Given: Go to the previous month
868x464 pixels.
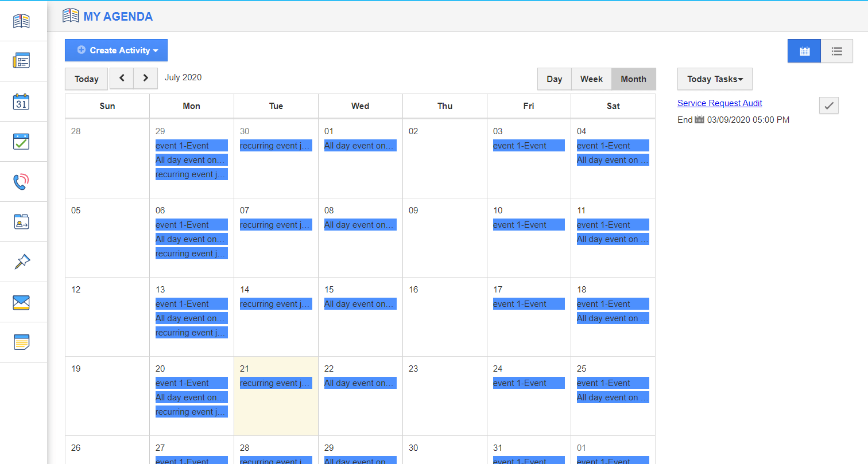Looking at the screenshot, I should coord(122,78).
